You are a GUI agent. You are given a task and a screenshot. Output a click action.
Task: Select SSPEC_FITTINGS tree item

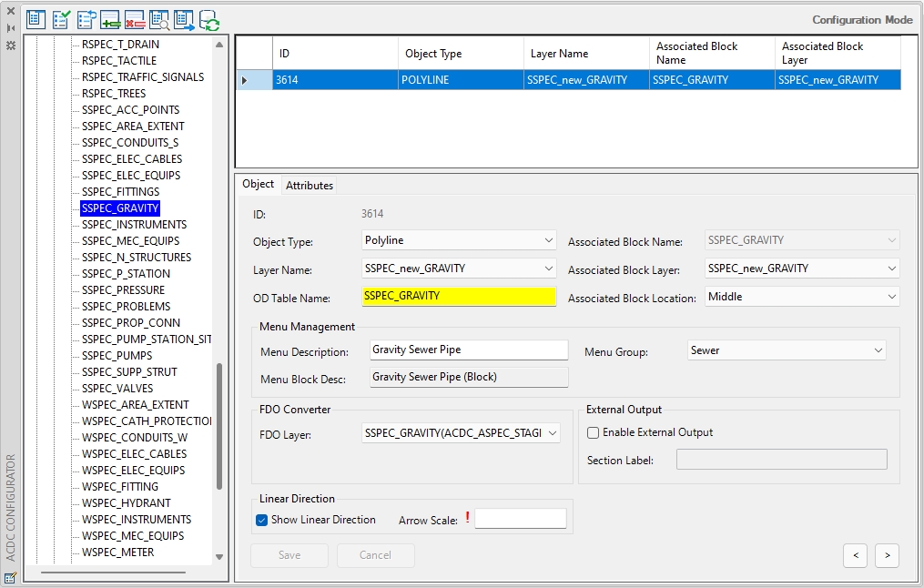(120, 192)
